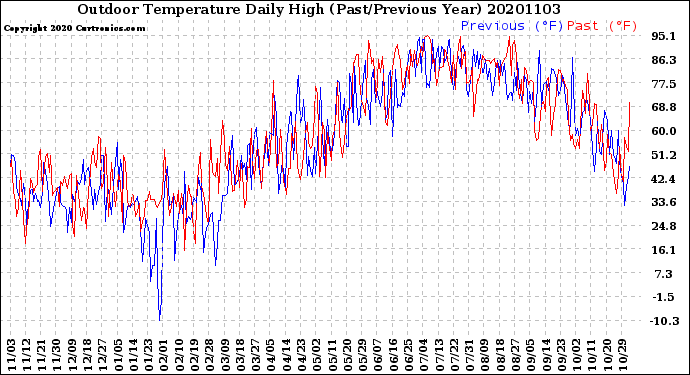Click the 05/20 x-axis date label
Screen dimensions: 690x375
click(347, 355)
